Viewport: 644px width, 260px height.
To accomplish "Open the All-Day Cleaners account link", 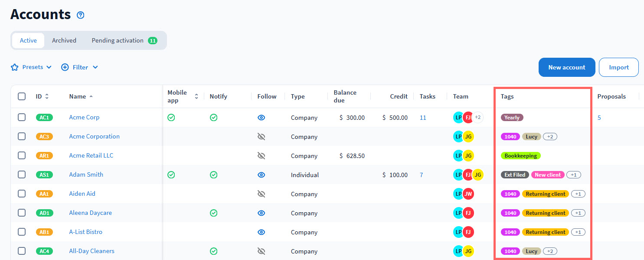I will [x=92, y=251].
